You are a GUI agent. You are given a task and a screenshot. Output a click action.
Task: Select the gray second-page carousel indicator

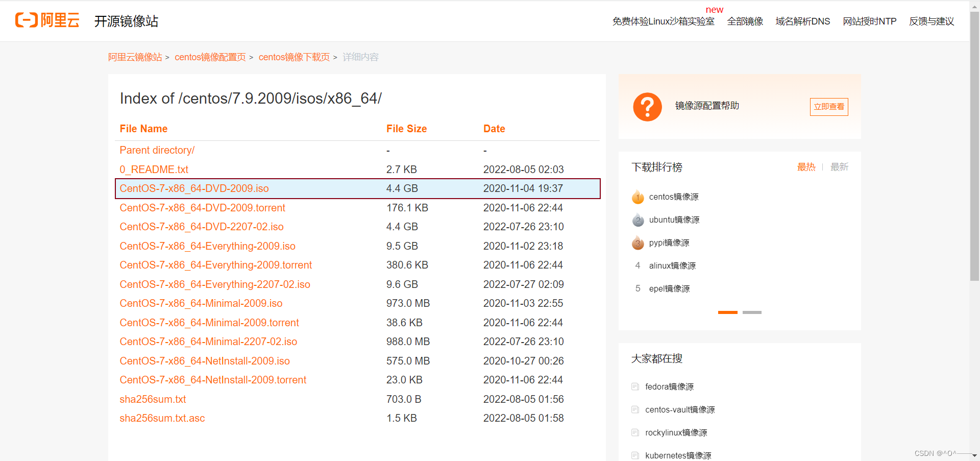(x=752, y=312)
